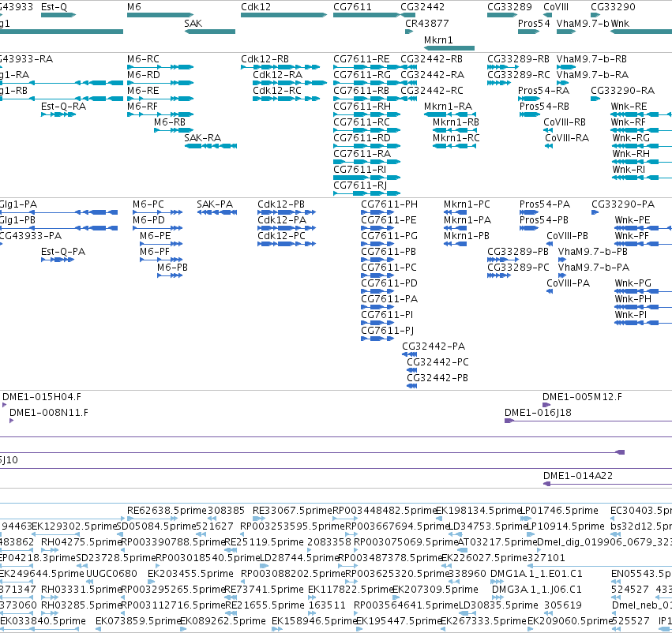Open the CG7611-PH protein label
The image size is (672, 633).
click(x=389, y=204)
